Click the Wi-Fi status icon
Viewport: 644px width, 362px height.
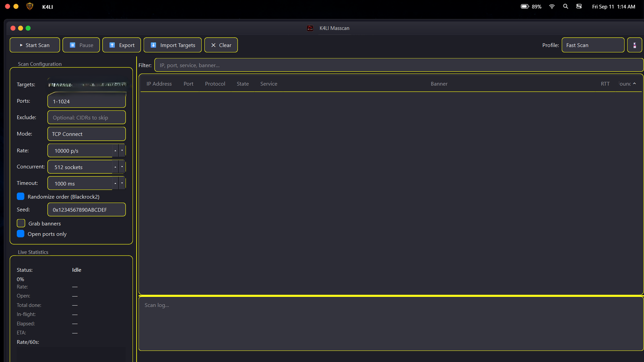click(x=552, y=6)
